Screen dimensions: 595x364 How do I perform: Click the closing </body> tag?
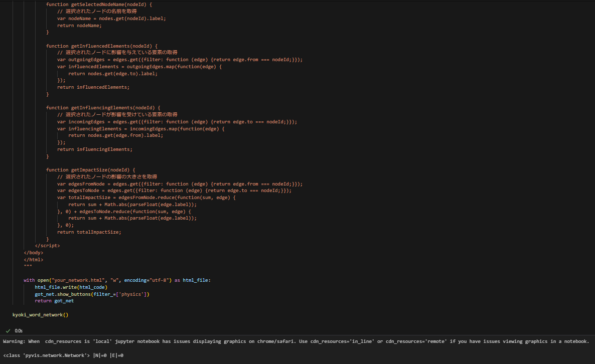point(34,253)
